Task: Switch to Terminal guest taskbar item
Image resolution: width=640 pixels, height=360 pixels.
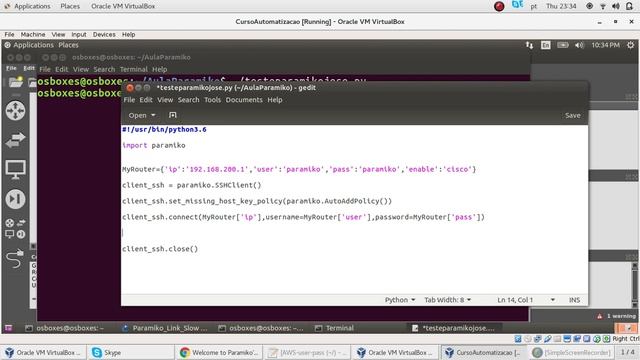Action: 335,328
